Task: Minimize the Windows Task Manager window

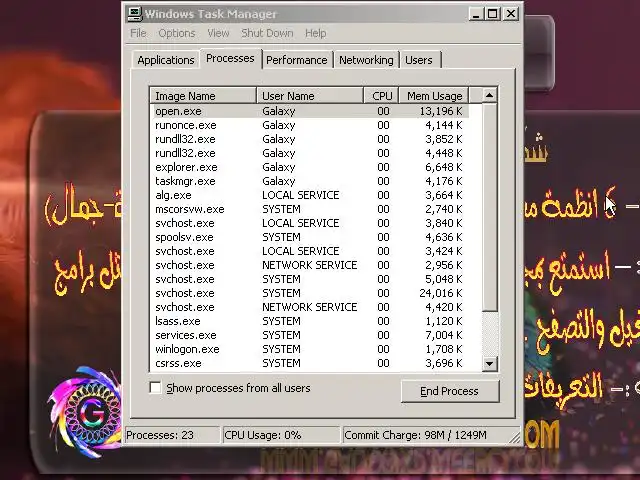Action: [475, 14]
